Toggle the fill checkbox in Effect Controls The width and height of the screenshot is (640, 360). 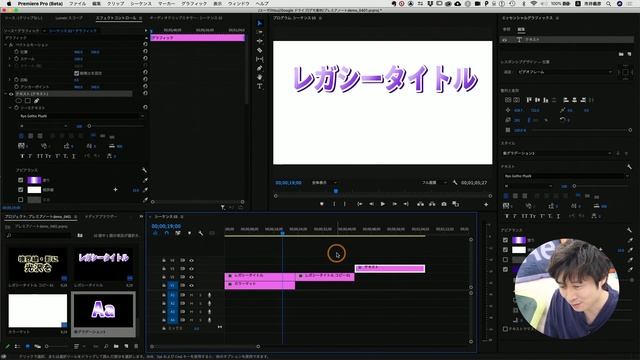(x=21, y=180)
